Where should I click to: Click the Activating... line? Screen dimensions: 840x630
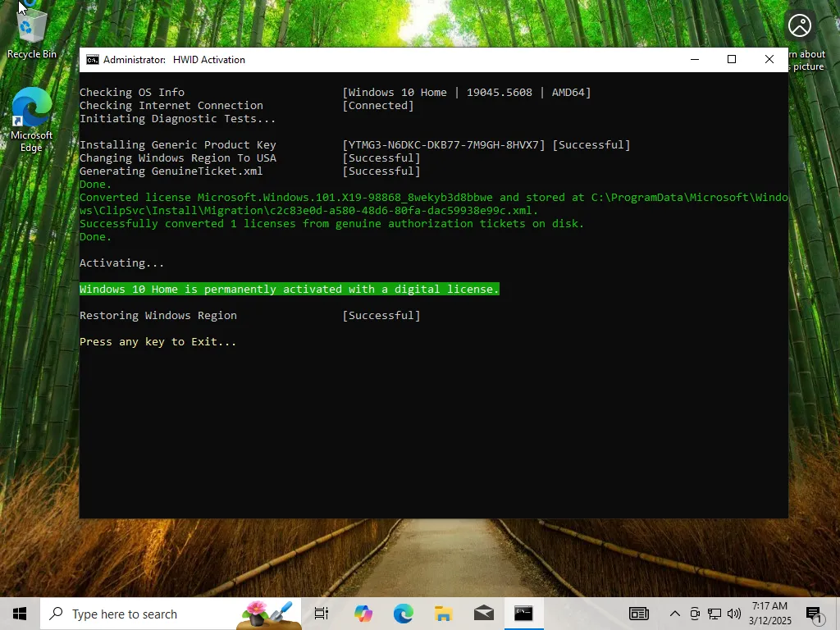pyautogui.click(x=121, y=263)
